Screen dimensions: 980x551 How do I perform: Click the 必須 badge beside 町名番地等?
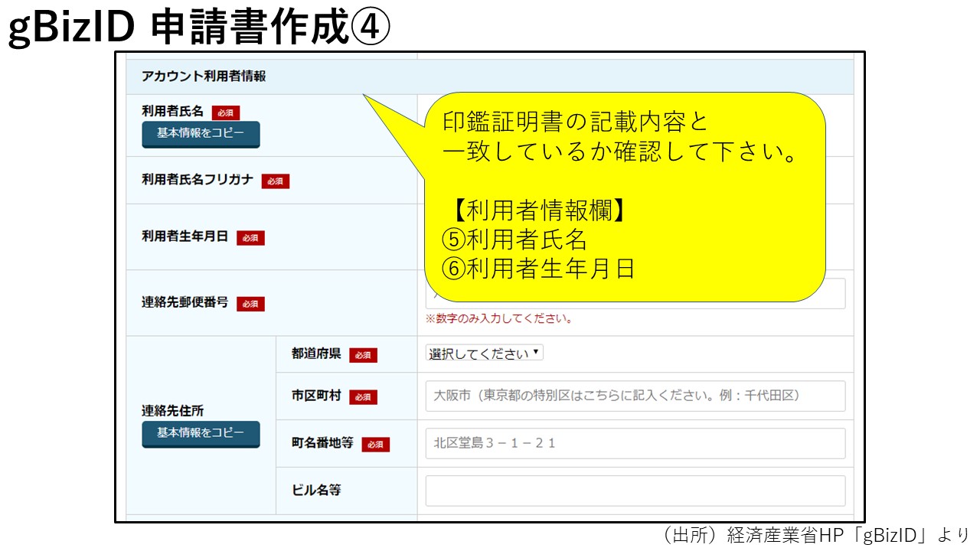375,445
